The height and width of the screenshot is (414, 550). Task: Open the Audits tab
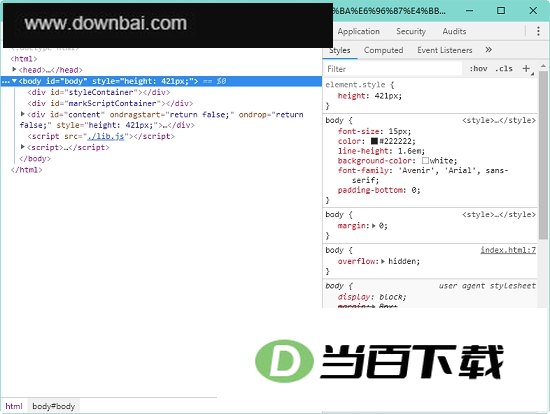pyautogui.click(x=454, y=32)
